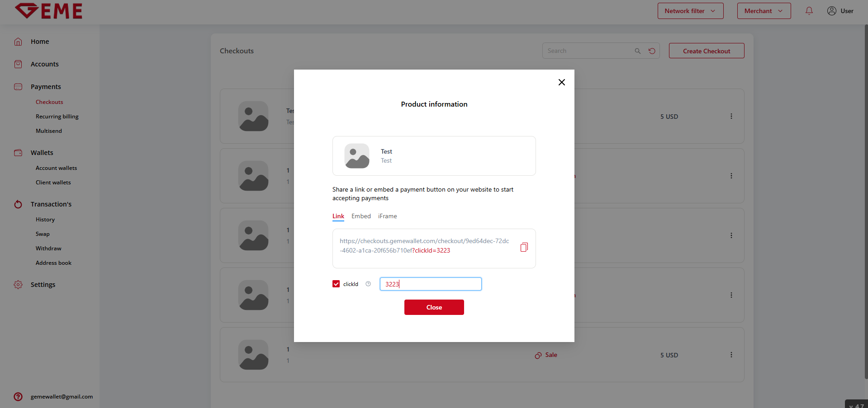868x408 pixels.
Task: Switch to the Embed tab
Action: (x=361, y=216)
